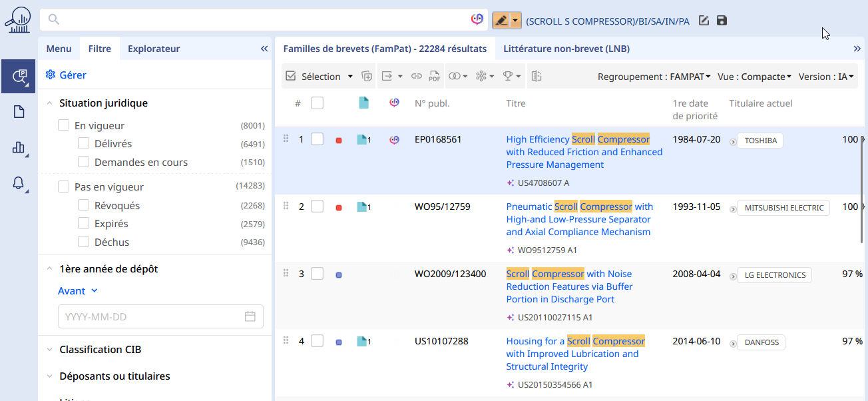Screen dimensions: 868x401
Task: Expand the Déposants ou titulaires section
Action: [x=50, y=376]
